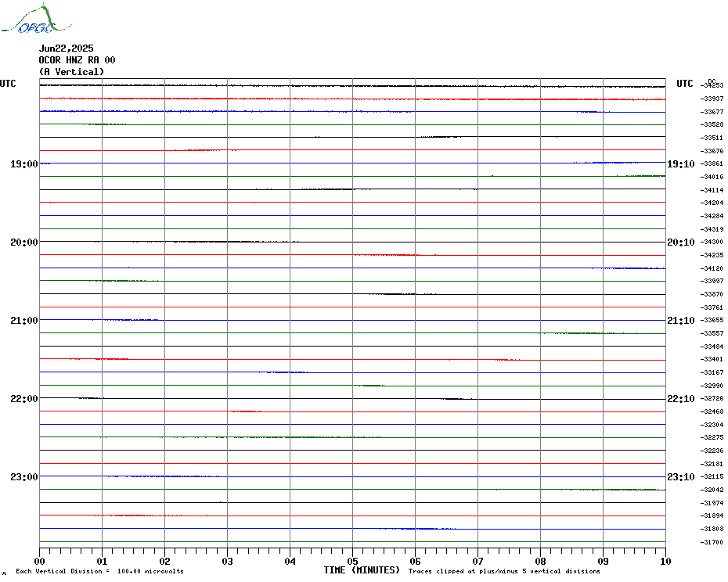Click the DC value -33167
Screen dimensions: 728x582
coord(712,372)
